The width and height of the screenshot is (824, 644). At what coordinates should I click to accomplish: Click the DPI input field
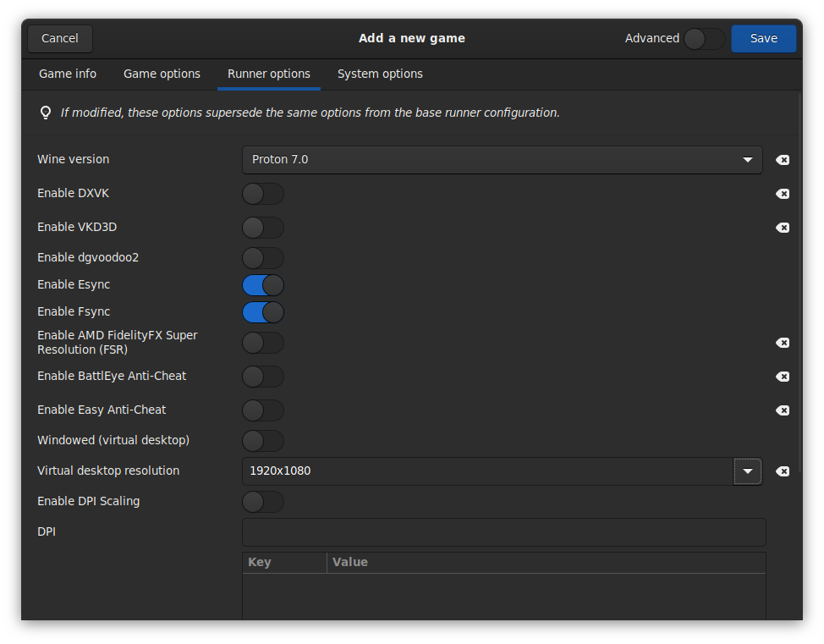(x=503, y=532)
